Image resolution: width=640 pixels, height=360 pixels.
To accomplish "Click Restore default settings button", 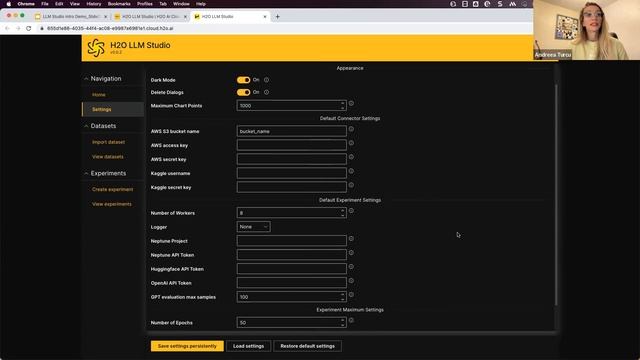I will click(x=307, y=346).
